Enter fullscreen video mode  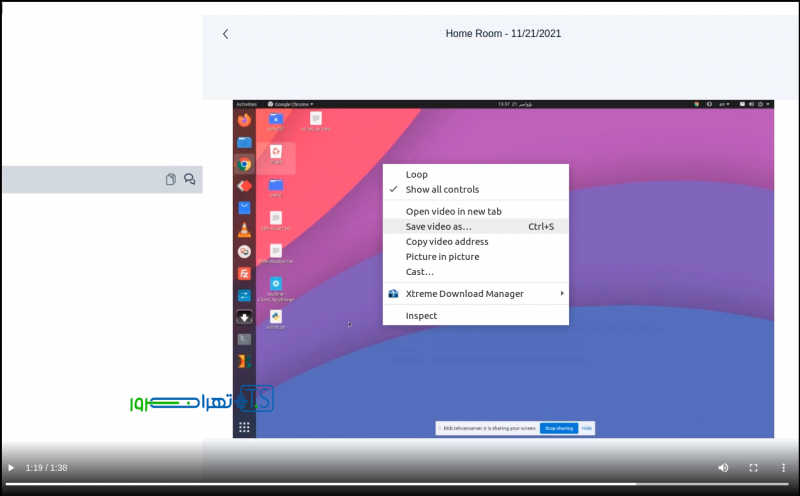pos(754,468)
